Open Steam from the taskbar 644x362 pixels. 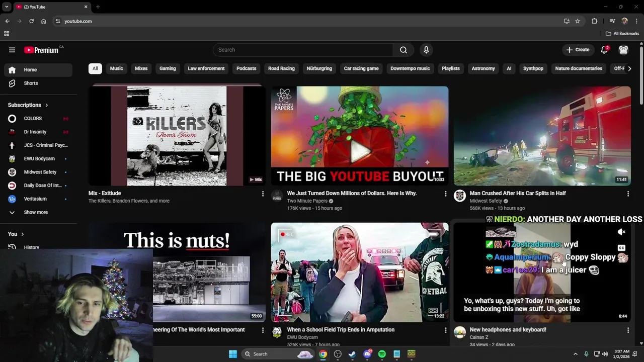[x=352, y=354]
